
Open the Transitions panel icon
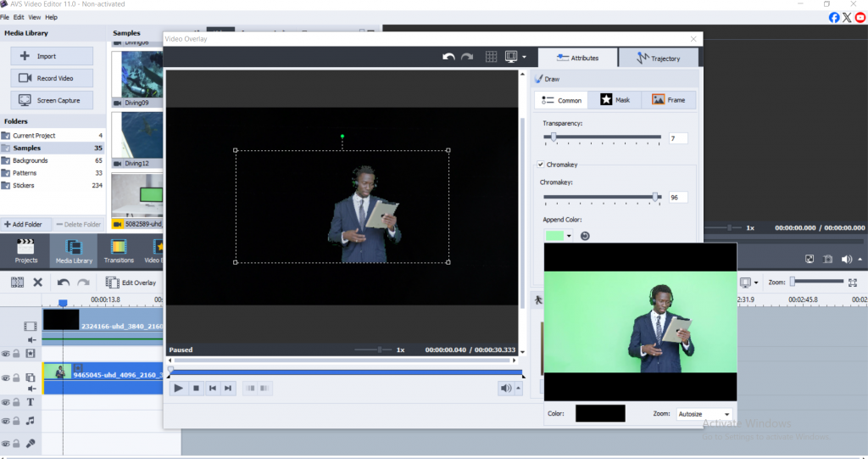119,248
